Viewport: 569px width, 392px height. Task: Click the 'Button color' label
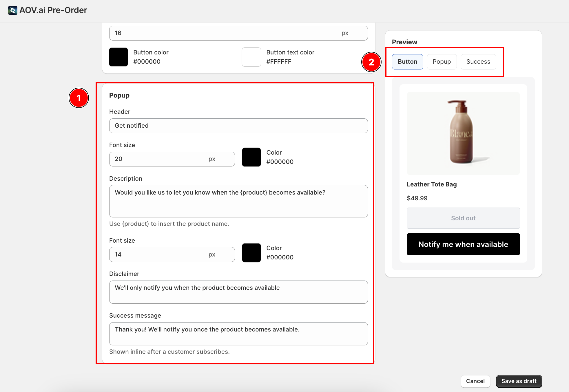coord(151,52)
